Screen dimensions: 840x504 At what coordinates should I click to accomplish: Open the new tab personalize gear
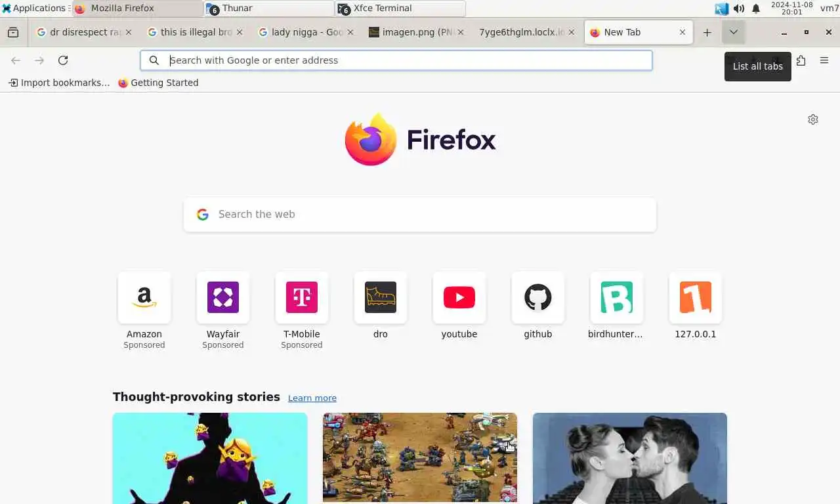point(813,119)
